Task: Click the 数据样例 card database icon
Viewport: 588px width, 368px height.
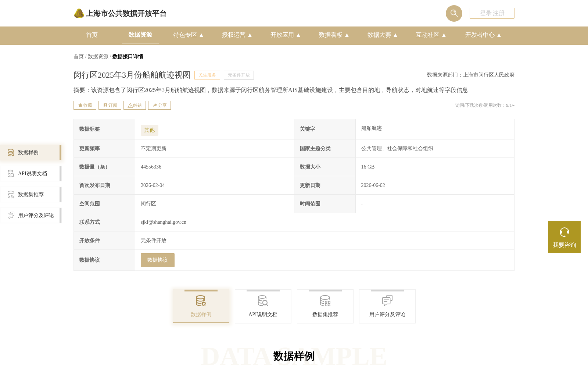Action: click(201, 301)
